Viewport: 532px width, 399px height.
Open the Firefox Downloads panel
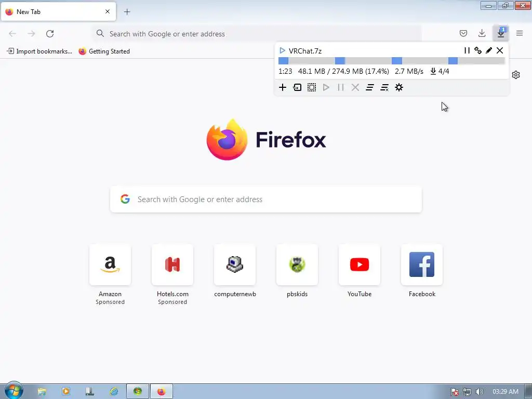coord(482,33)
